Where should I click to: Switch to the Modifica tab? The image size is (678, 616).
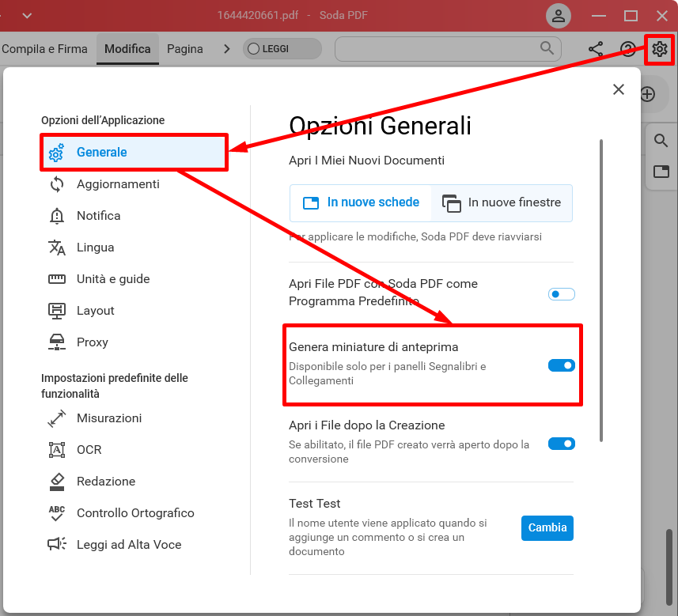pos(127,49)
